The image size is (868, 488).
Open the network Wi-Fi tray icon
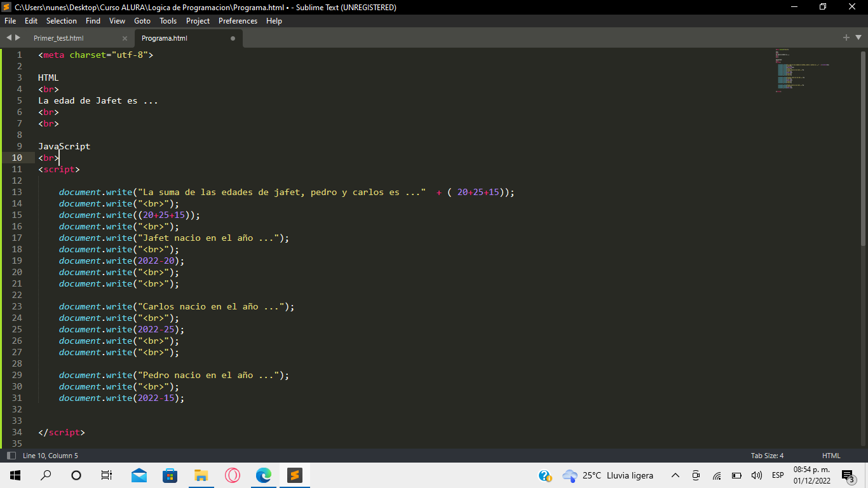pos(717,475)
